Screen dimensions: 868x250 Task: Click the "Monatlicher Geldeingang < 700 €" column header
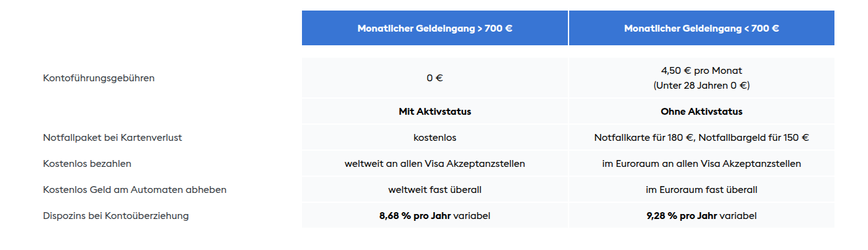(701, 29)
